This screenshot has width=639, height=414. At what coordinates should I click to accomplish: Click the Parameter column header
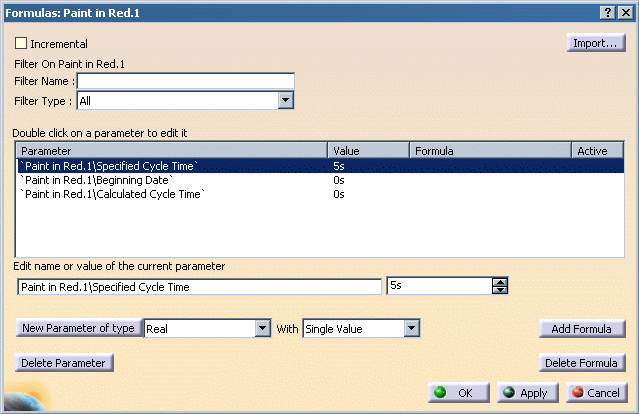coord(172,151)
